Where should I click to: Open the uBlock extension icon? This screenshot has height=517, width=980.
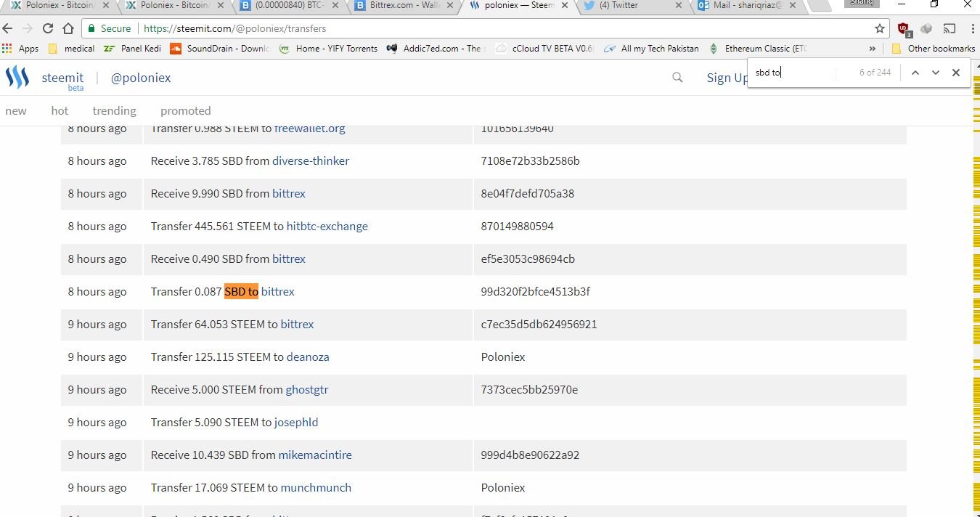tap(905, 30)
